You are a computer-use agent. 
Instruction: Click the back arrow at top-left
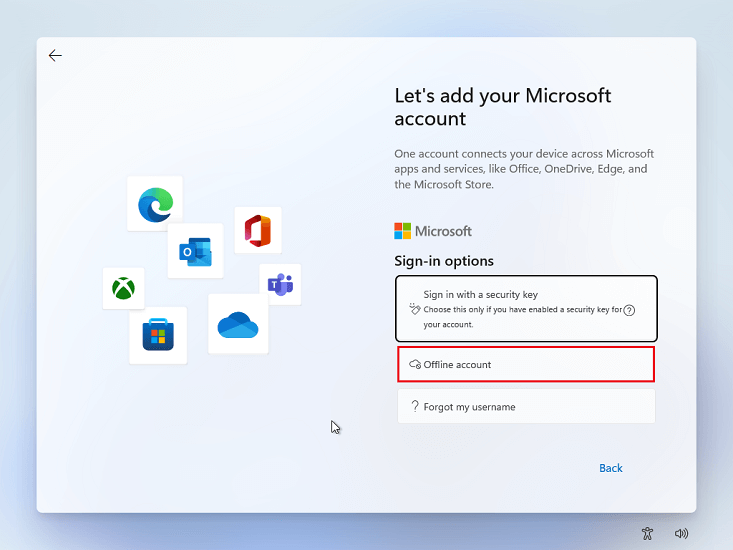(x=55, y=56)
